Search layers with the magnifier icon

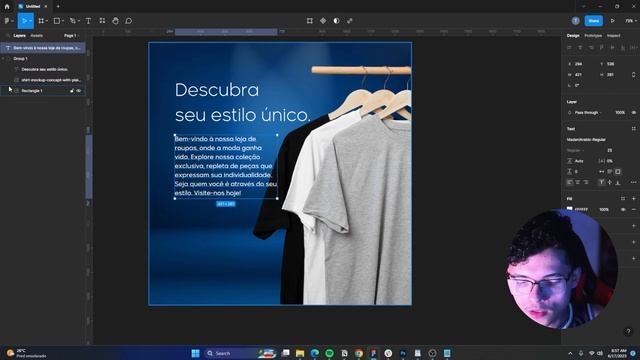click(x=8, y=36)
